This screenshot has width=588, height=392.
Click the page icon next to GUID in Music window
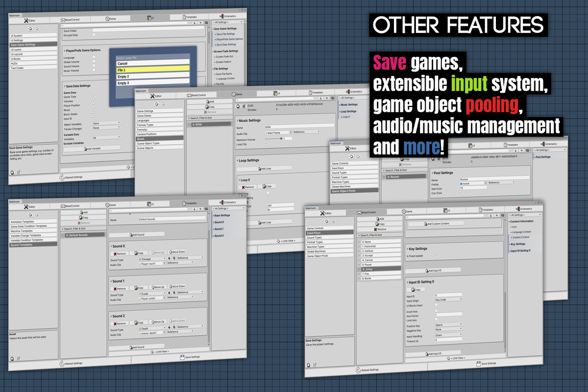coord(238,105)
